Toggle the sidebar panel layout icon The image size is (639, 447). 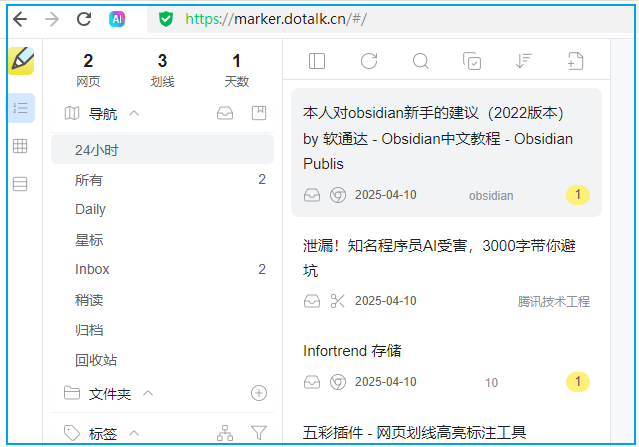coord(317,61)
